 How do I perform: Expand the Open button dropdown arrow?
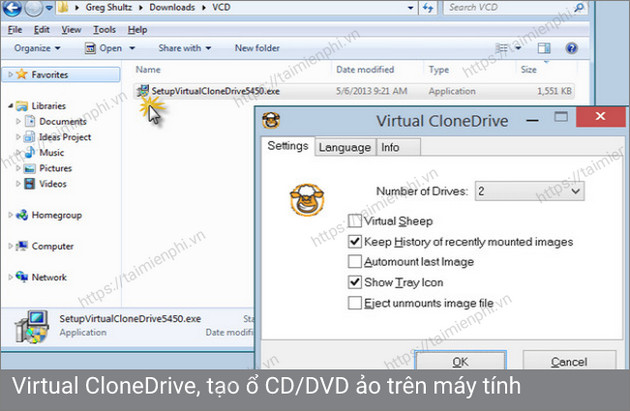(132, 49)
